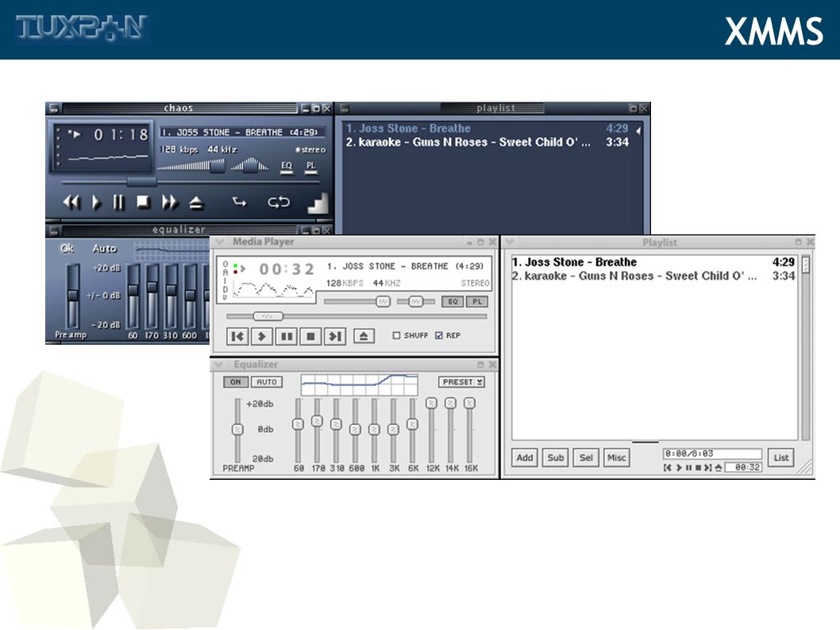This screenshot has width=840, height=630.
Task: Click Sel button in light Playlist
Action: (586, 458)
